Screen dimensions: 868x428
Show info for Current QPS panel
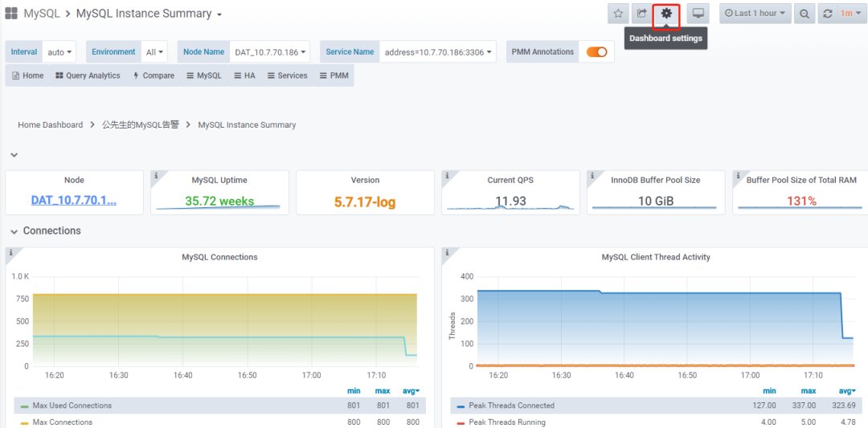[447, 175]
